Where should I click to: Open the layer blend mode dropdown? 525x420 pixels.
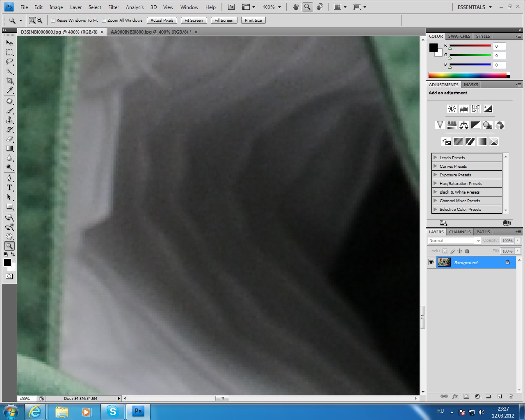[x=454, y=241]
